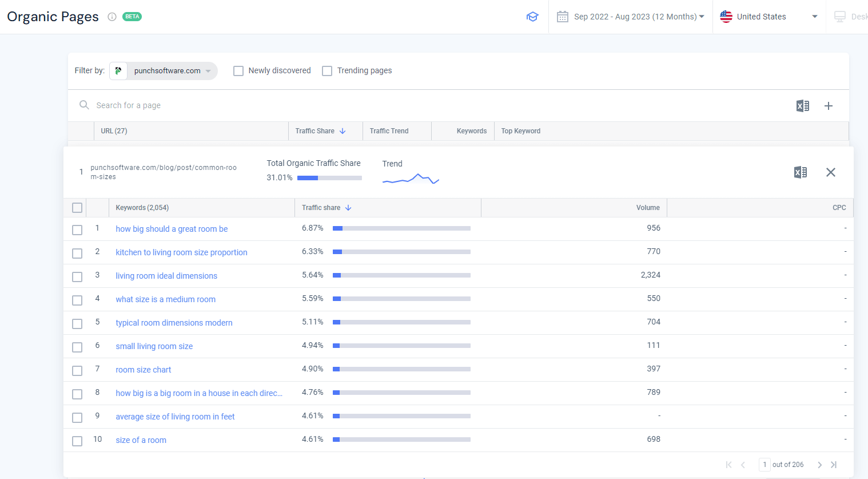Open the graduation cap learning icon
Screen dimensions: 868x479
532,17
